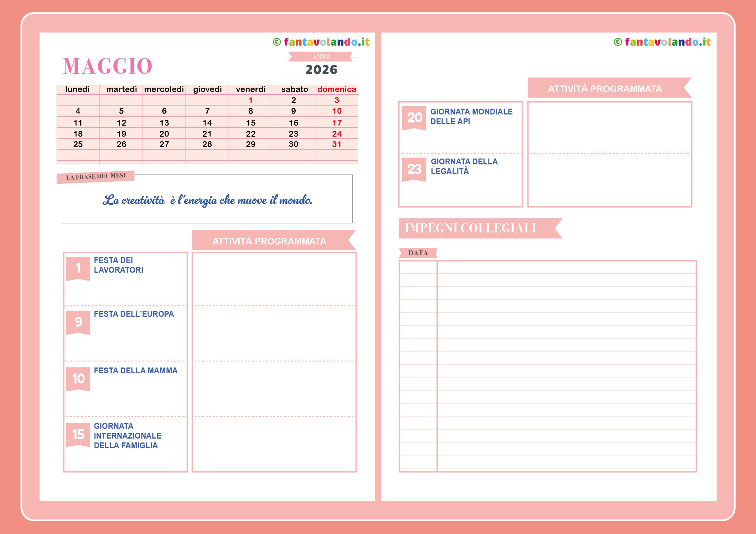Image resolution: width=756 pixels, height=534 pixels.
Task: Click the date badge 9 for Festa dell'Europa
Action: (x=78, y=322)
